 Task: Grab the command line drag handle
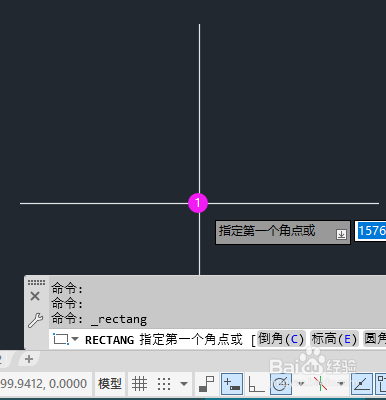pyautogui.click(x=36, y=283)
